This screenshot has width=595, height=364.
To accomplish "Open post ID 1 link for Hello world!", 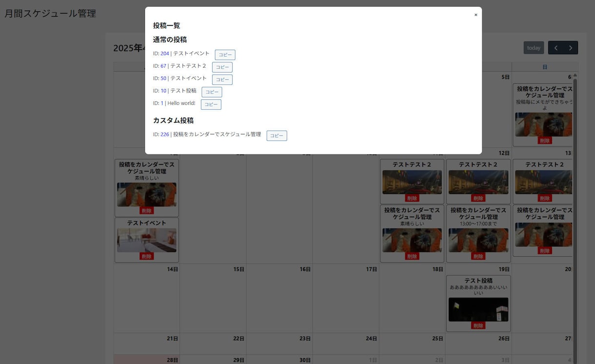I will pos(162,103).
